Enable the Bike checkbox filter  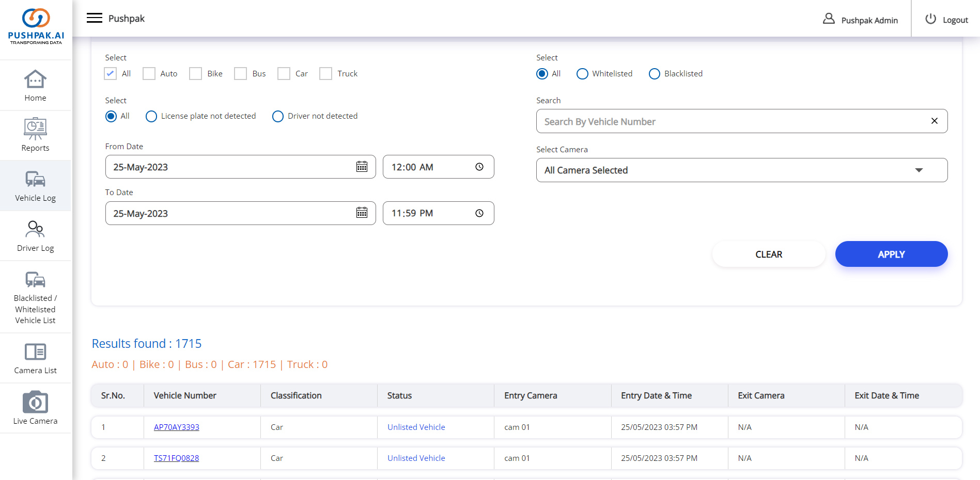pos(195,74)
